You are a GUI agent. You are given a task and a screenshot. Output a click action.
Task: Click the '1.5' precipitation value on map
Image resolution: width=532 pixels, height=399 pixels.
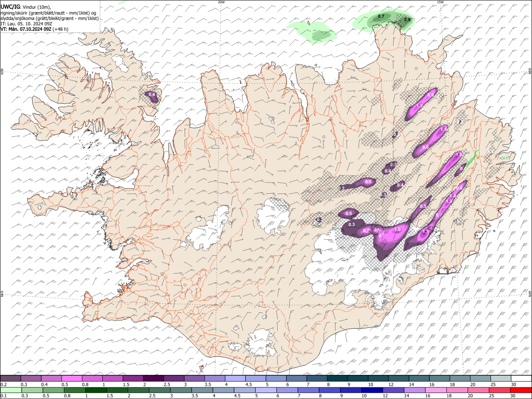pos(443,130)
